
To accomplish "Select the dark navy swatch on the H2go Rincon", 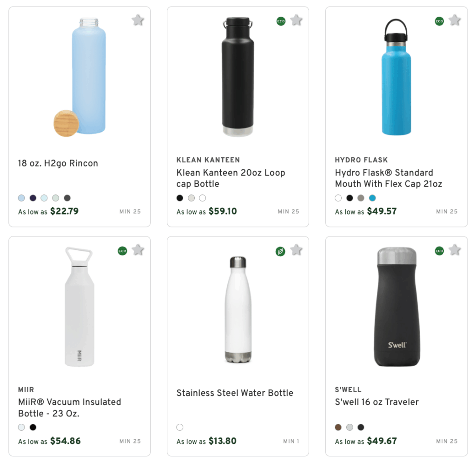I will [33, 198].
